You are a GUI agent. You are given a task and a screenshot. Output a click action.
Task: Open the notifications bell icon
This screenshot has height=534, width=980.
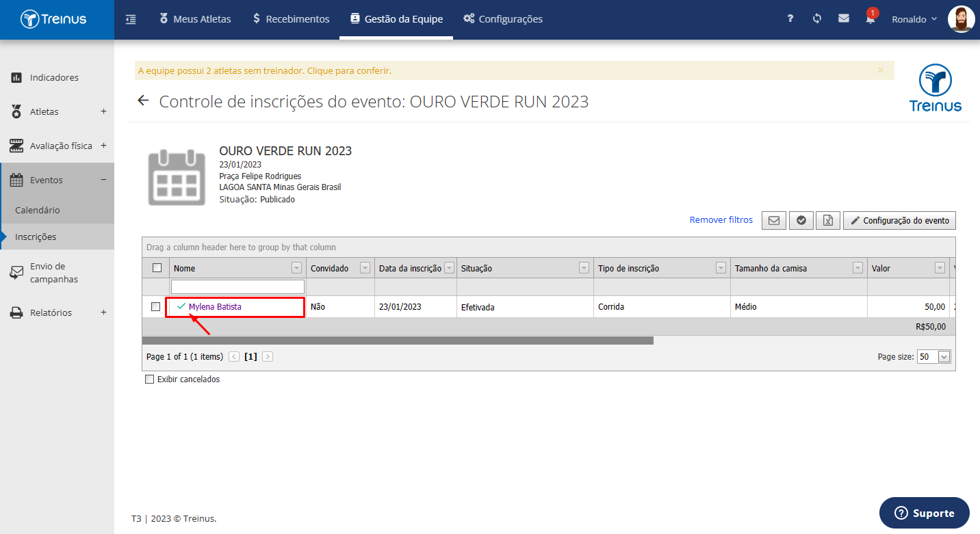[871, 19]
